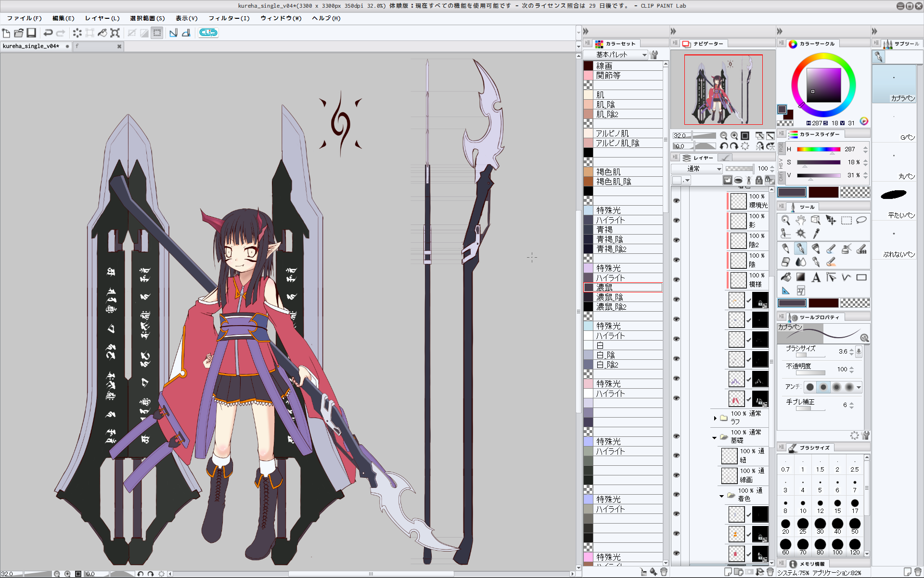Switch to the 'f' document tab
This screenshot has width=924, height=578.
tap(98, 46)
